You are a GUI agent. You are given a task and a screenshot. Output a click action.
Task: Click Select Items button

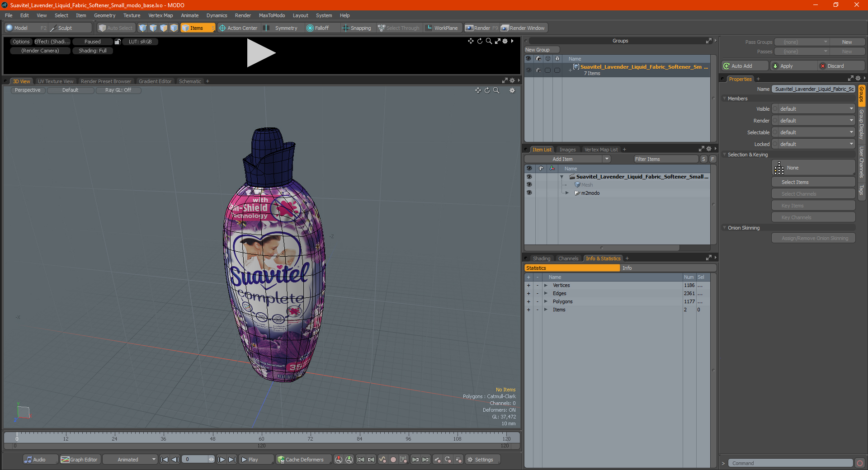(x=813, y=182)
